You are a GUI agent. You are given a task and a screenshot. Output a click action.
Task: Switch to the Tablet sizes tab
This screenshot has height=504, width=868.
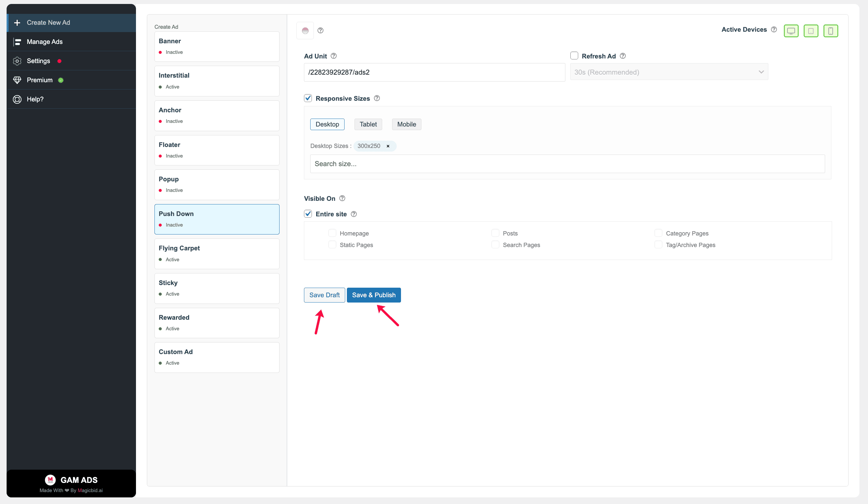(368, 125)
